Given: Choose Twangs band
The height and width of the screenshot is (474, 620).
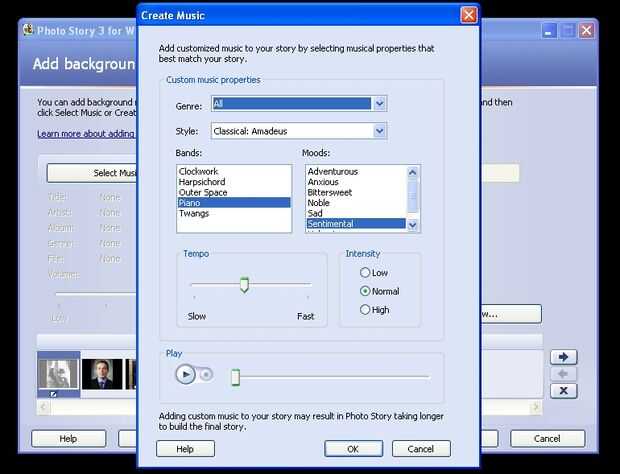Looking at the screenshot, I should (234, 213).
